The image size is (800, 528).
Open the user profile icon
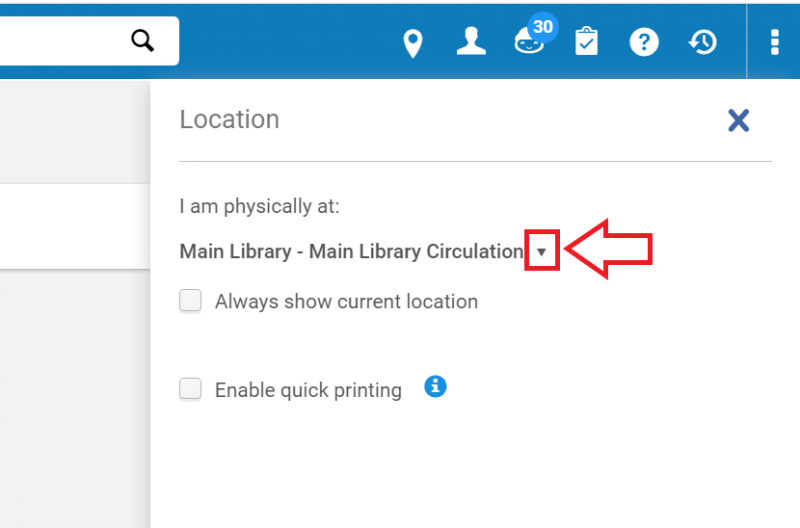click(x=471, y=41)
